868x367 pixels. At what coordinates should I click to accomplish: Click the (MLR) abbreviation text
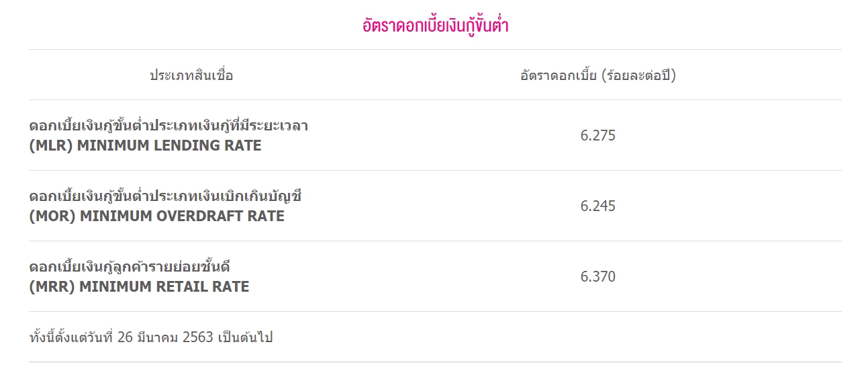point(51,145)
